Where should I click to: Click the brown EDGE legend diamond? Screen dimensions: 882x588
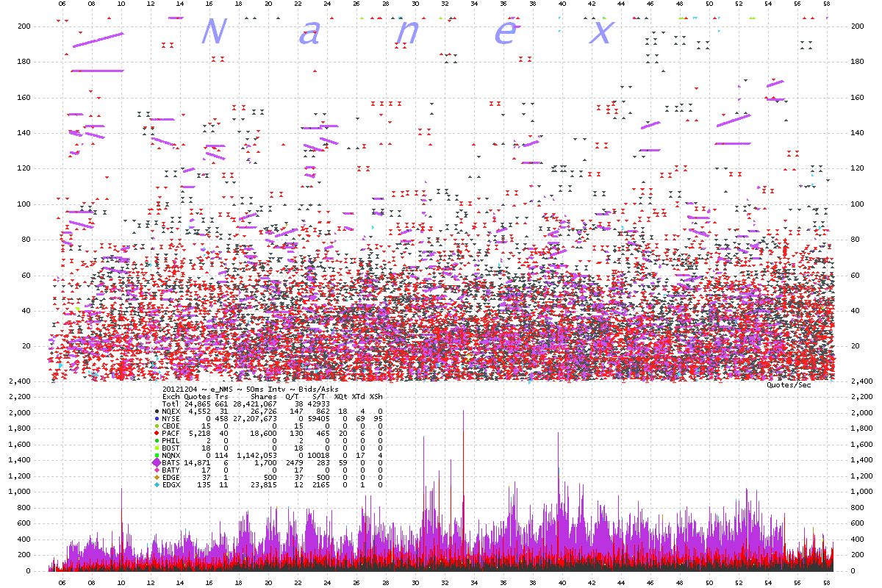[x=157, y=478]
